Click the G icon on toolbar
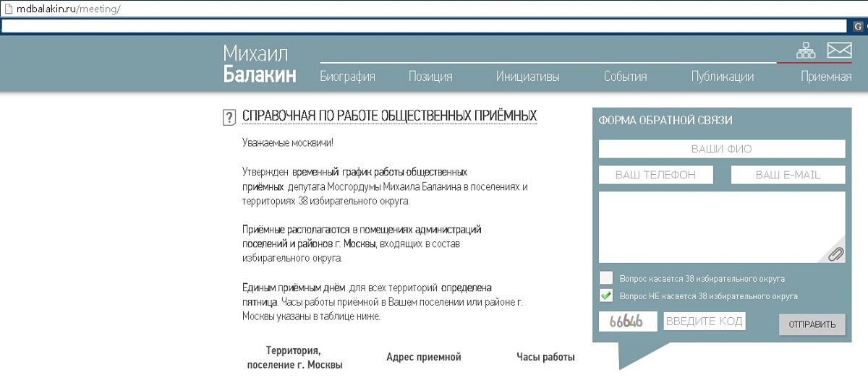Screen dimensions: 868x380 point(858,26)
